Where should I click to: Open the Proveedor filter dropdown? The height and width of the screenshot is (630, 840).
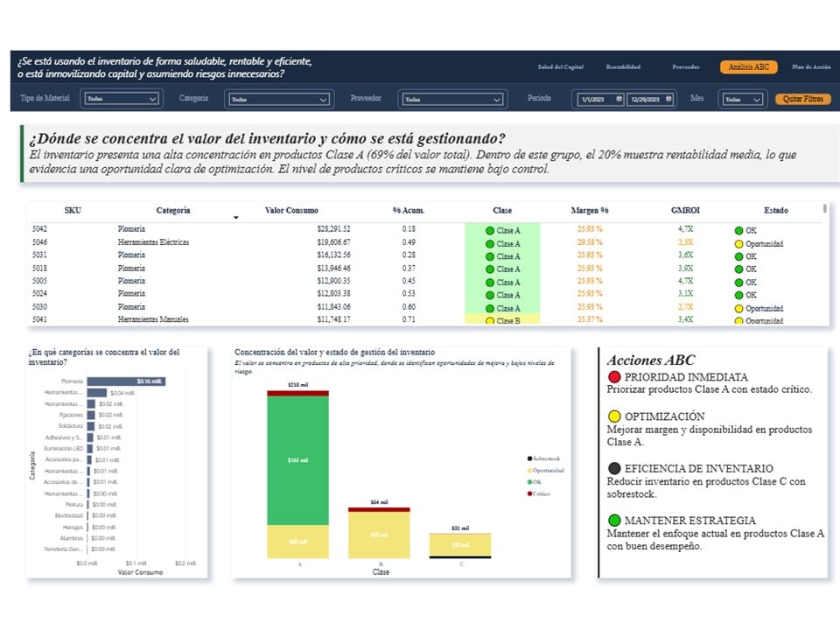pos(452,99)
